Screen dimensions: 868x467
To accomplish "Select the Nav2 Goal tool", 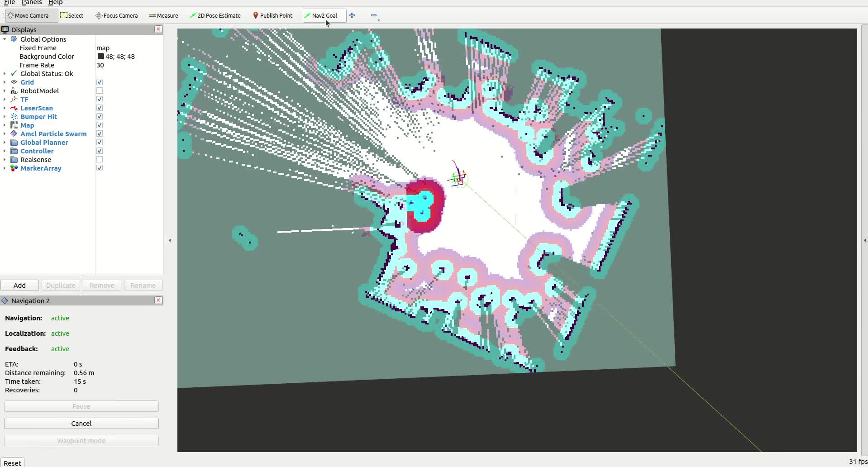I will pyautogui.click(x=324, y=15).
